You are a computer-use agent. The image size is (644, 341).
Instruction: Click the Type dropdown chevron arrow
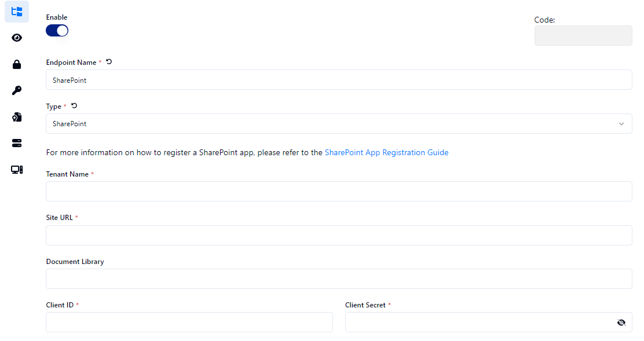(621, 124)
